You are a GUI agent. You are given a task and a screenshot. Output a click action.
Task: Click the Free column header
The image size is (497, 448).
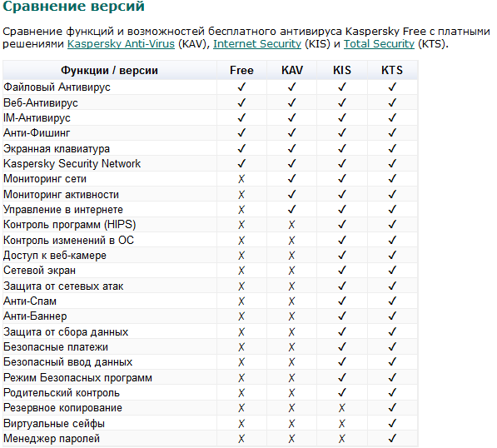pyautogui.click(x=241, y=70)
